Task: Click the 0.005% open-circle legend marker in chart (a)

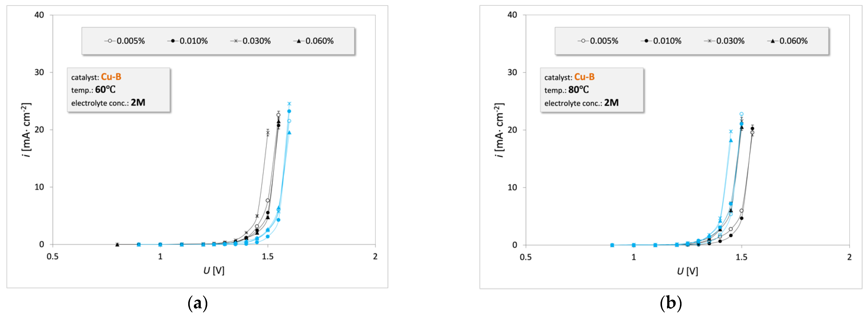Action: pos(110,41)
